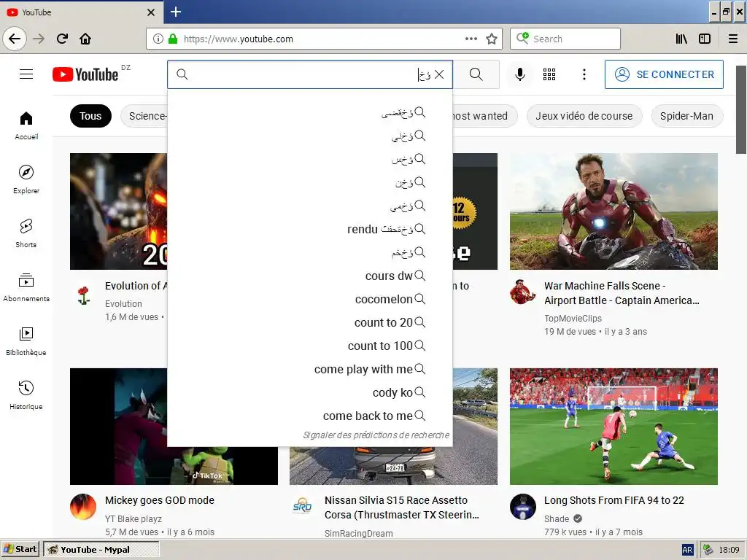Click the 18:09 system clock
The height and width of the screenshot is (560, 747).
coord(729,550)
